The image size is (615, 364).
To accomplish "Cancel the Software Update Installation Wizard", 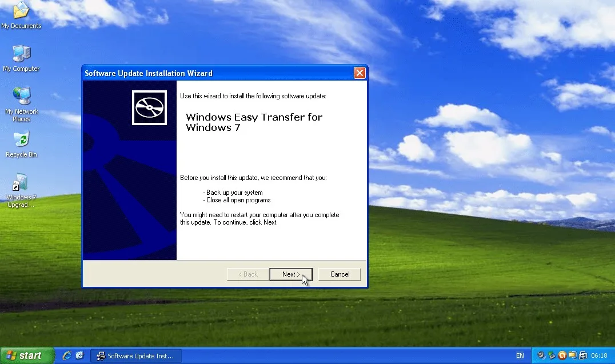I will (340, 274).
